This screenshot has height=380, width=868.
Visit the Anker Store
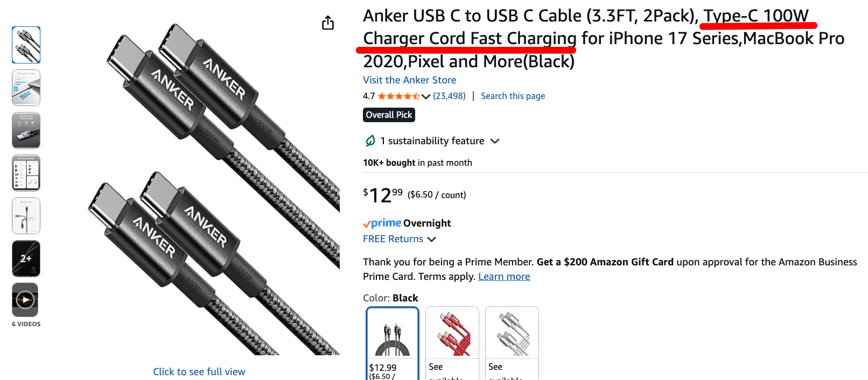click(409, 80)
